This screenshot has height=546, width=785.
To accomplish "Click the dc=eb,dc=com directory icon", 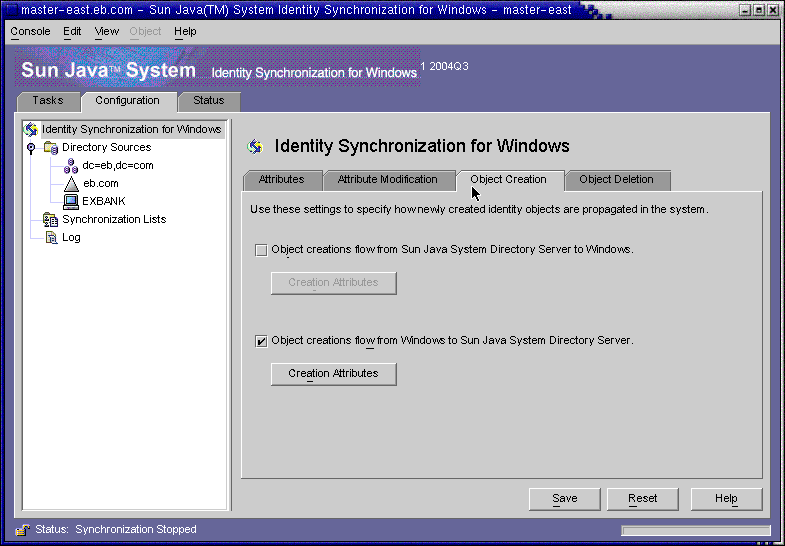I will (71, 166).
